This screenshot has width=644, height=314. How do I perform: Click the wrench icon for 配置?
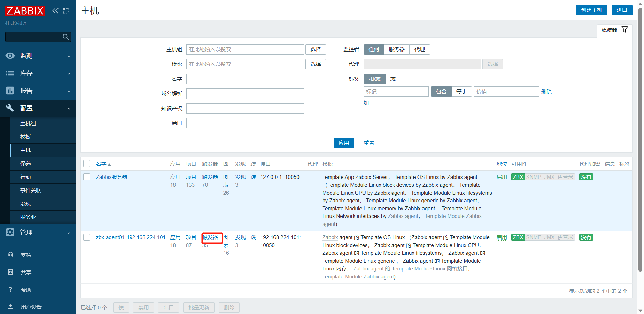coord(10,108)
